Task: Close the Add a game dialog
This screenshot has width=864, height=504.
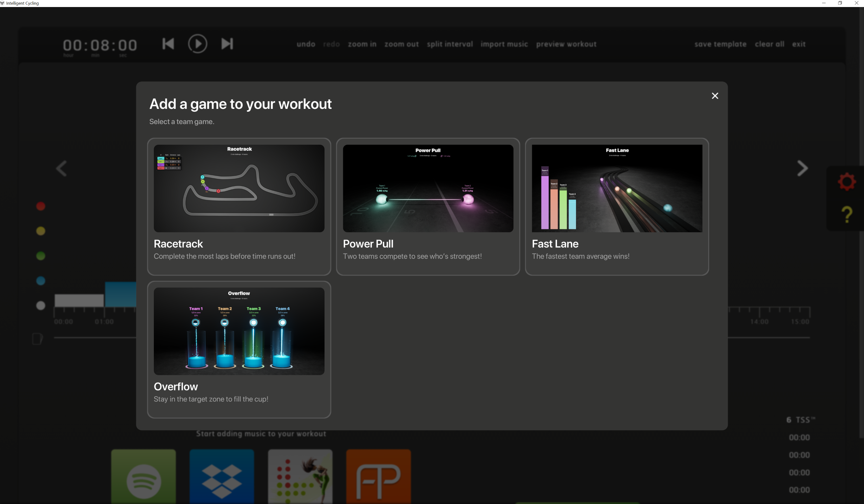Action: coord(715,96)
